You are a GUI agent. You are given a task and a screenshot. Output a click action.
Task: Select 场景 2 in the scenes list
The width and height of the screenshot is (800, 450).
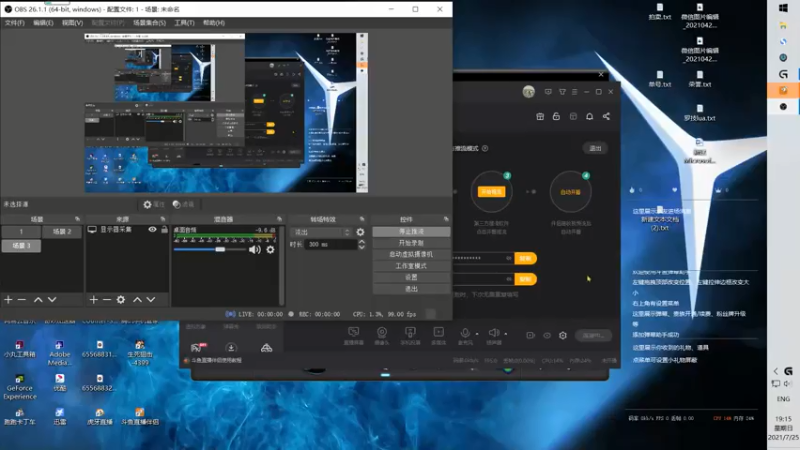pos(62,232)
